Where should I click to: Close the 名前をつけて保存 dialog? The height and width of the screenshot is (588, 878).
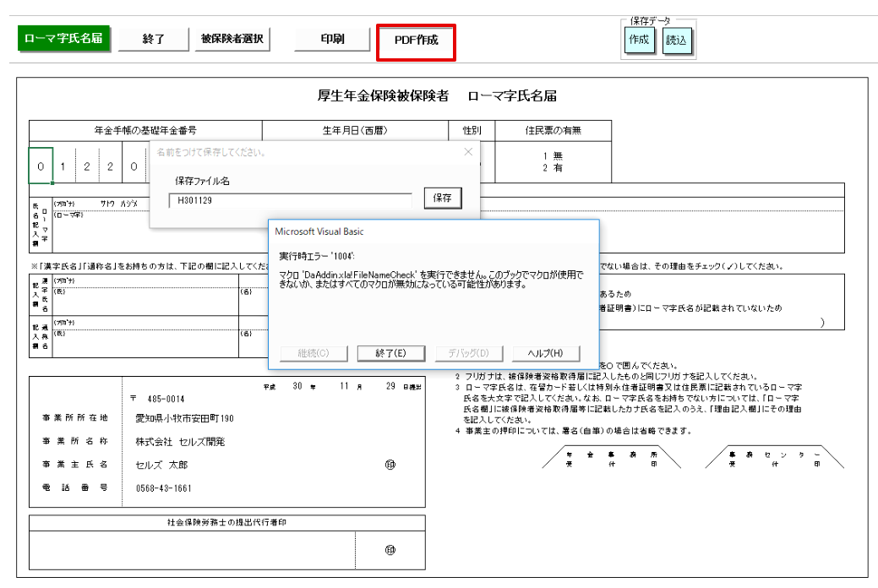[469, 152]
